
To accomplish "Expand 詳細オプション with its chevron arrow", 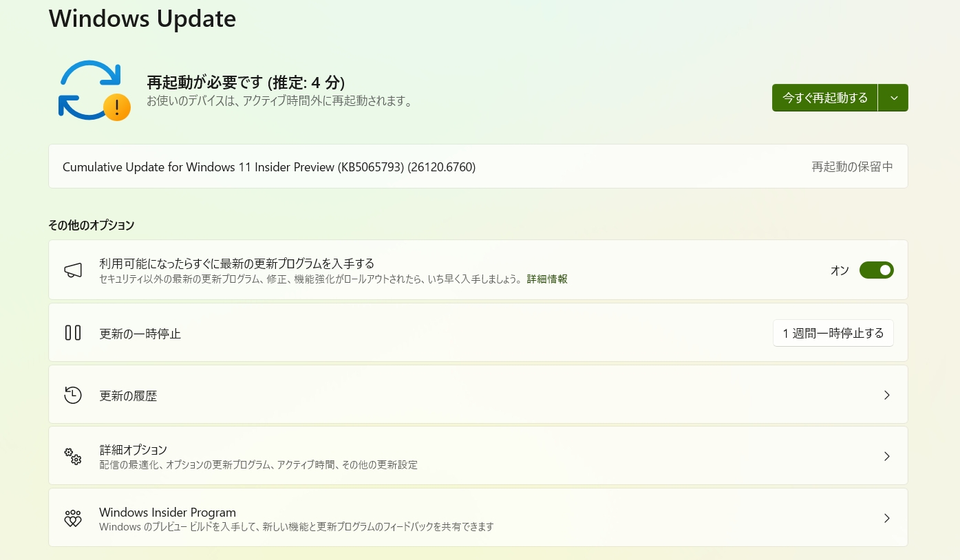I will 887,456.
